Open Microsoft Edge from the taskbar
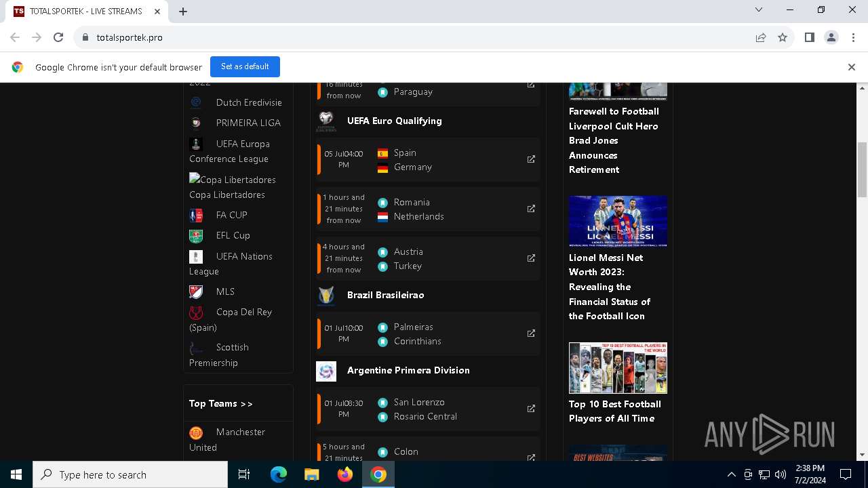 [279, 474]
